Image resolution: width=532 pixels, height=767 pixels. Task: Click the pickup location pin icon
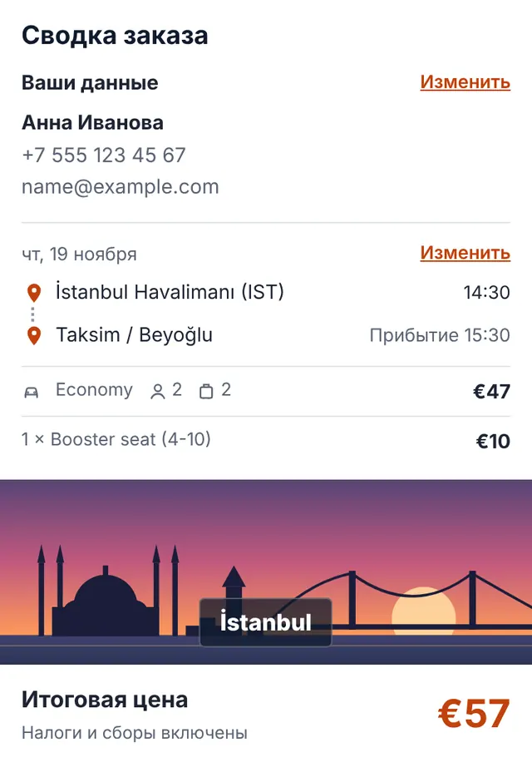tap(34, 293)
